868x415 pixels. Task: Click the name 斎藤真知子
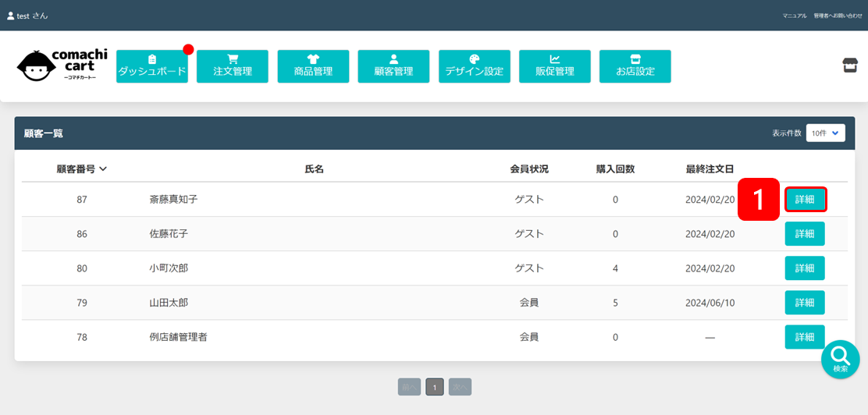point(173,199)
